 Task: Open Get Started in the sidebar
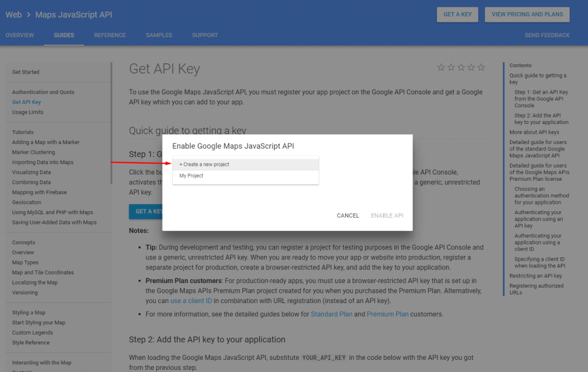tap(26, 72)
